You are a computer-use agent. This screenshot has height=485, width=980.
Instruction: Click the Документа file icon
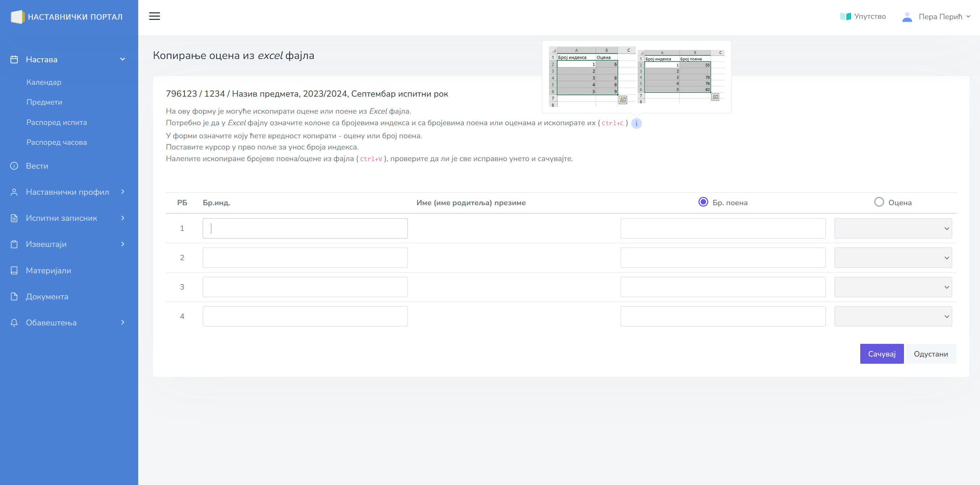(14, 296)
